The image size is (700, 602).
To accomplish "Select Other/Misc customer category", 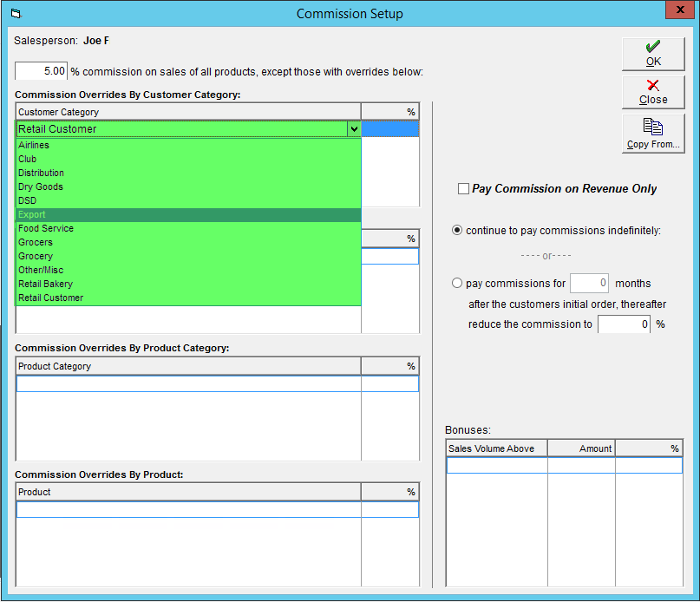I will pyautogui.click(x=188, y=270).
